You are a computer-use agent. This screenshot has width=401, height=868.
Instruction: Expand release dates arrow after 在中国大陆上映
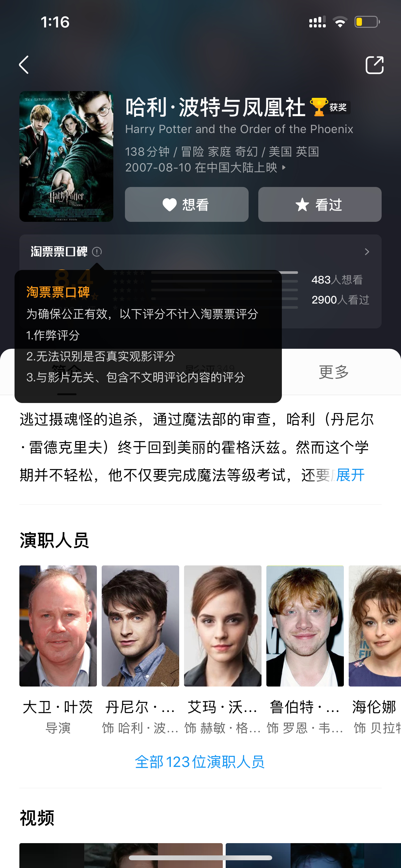tap(284, 167)
